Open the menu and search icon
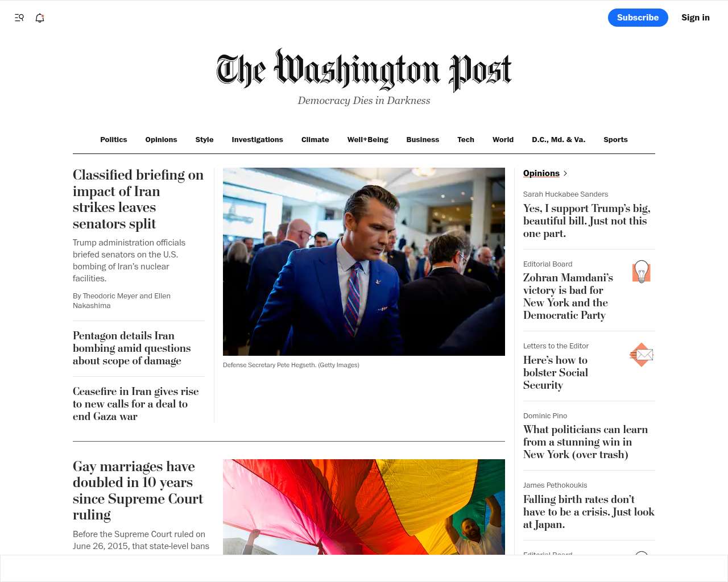The height and width of the screenshot is (582, 728). tap(19, 18)
